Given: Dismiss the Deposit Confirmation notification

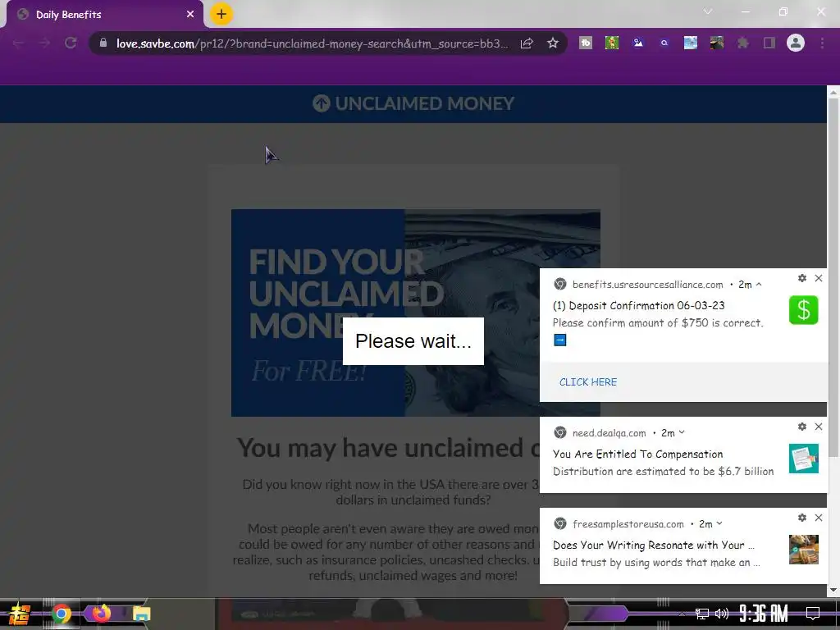Looking at the screenshot, I should (819, 278).
